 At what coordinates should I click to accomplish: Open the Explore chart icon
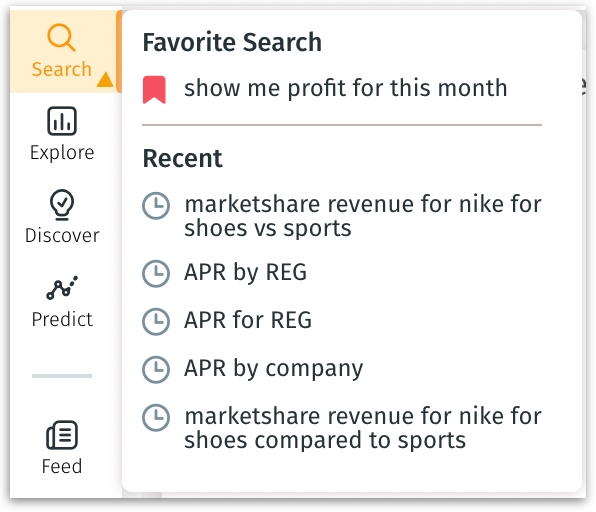coord(62,121)
